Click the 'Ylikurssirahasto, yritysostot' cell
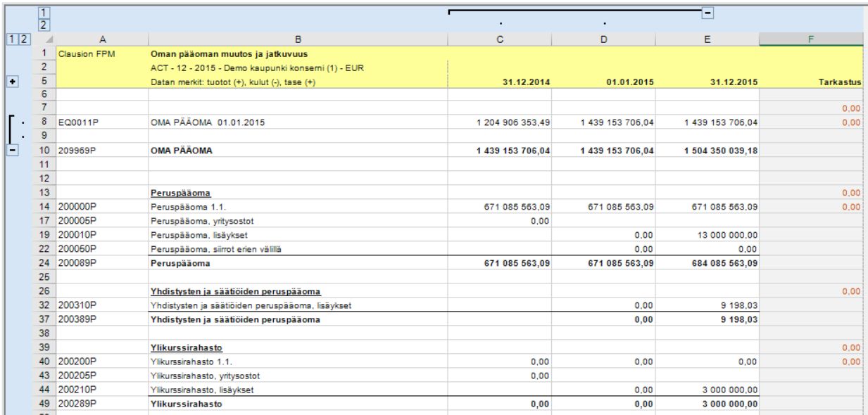Image resolution: width=868 pixels, height=415 pixels. point(298,376)
